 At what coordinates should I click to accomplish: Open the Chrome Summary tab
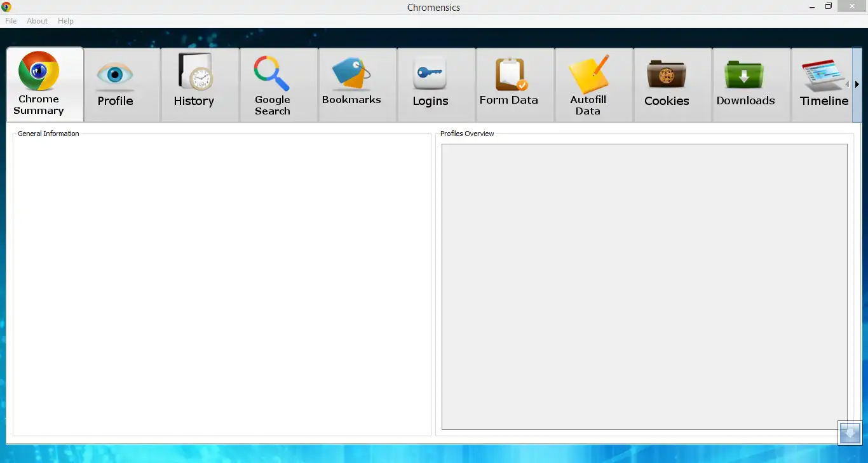[x=44, y=84]
